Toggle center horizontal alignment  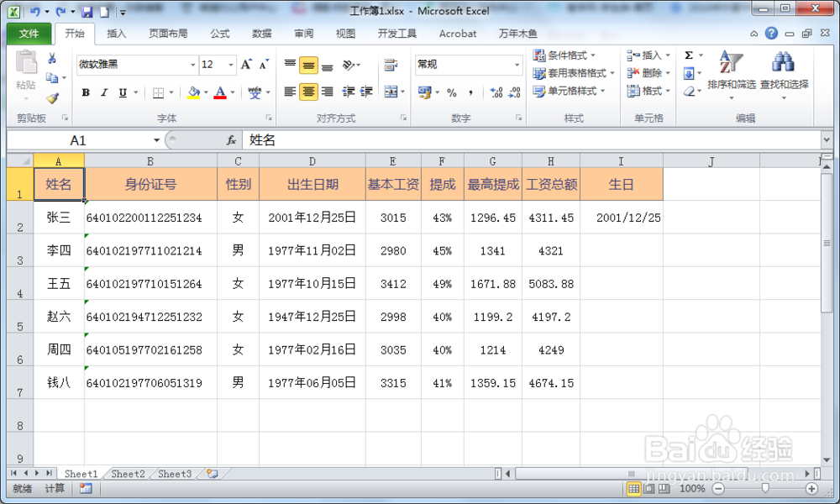pos(308,92)
